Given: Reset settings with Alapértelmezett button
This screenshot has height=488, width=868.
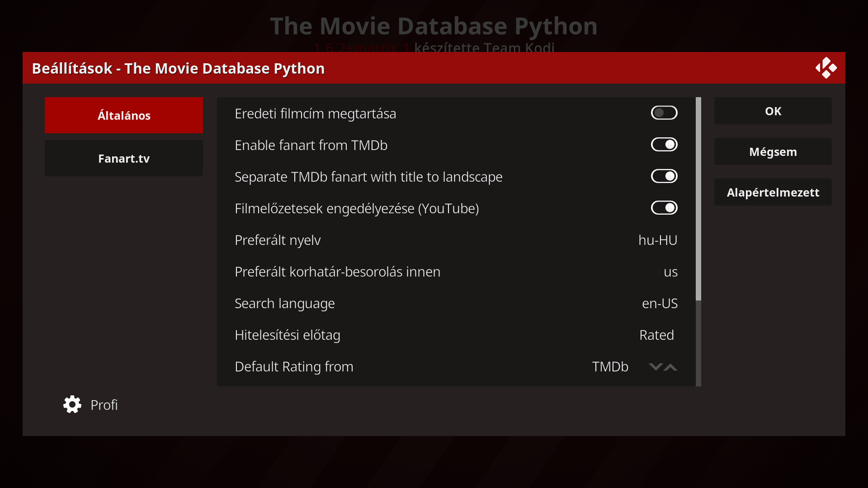Looking at the screenshot, I should 773,192.
